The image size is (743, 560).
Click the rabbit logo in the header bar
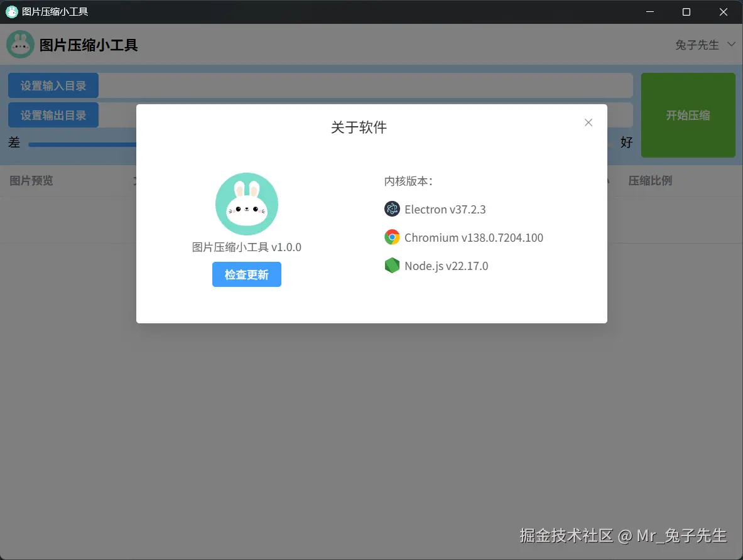(x=20, y=44)
